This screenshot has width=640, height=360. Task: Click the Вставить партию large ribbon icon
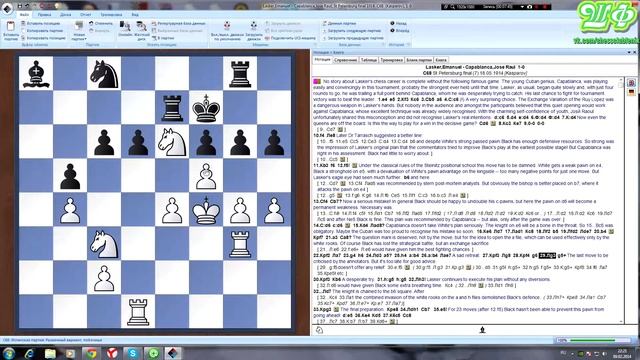click(11, 31)
